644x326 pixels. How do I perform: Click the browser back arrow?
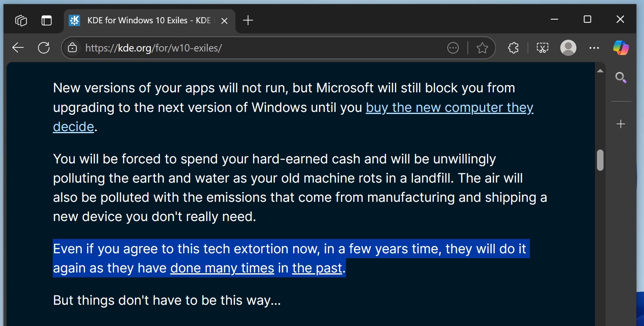pyautogui.click(x=18, y=48)
